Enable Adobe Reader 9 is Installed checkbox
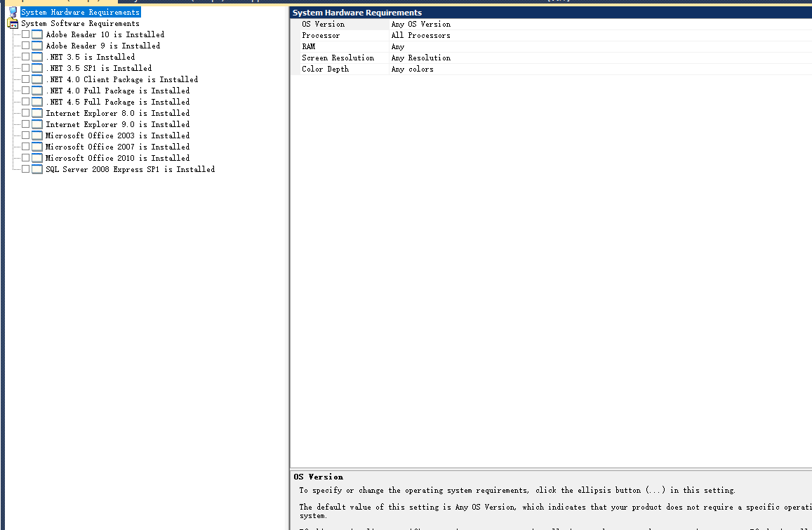 click(25, 46)
